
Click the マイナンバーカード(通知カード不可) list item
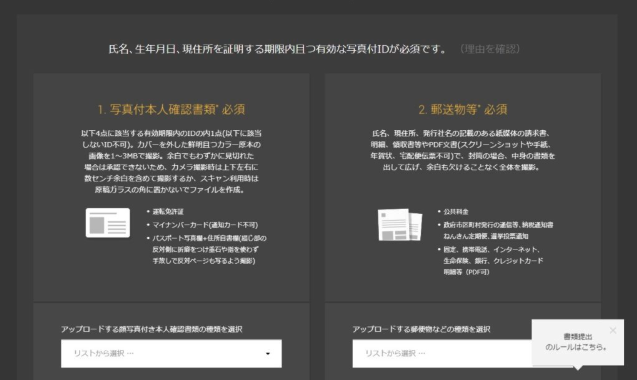pos(205,225)
